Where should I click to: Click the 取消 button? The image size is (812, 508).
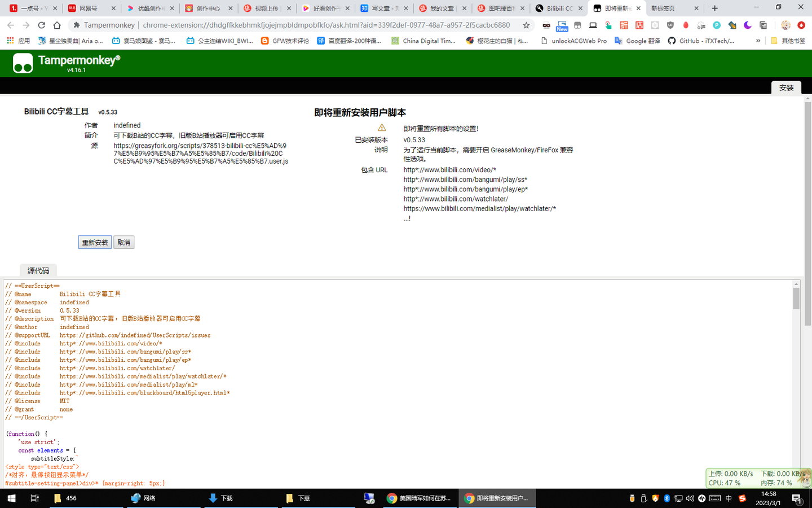[x=123, y=242]
